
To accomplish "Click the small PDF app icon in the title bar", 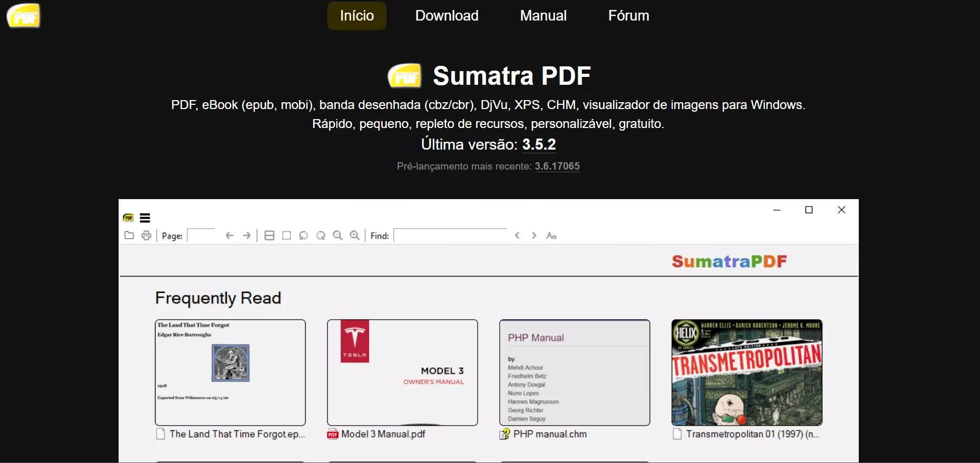I will tap(128, 218).
